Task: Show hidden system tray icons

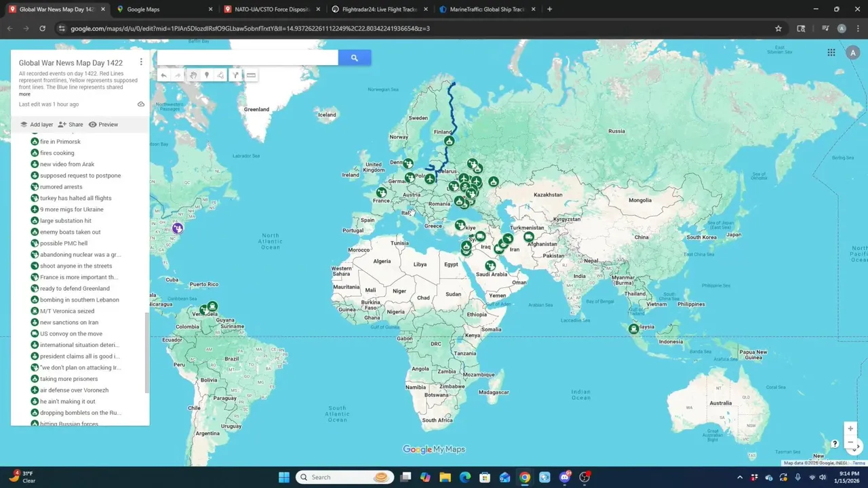Action: [740, 477]
